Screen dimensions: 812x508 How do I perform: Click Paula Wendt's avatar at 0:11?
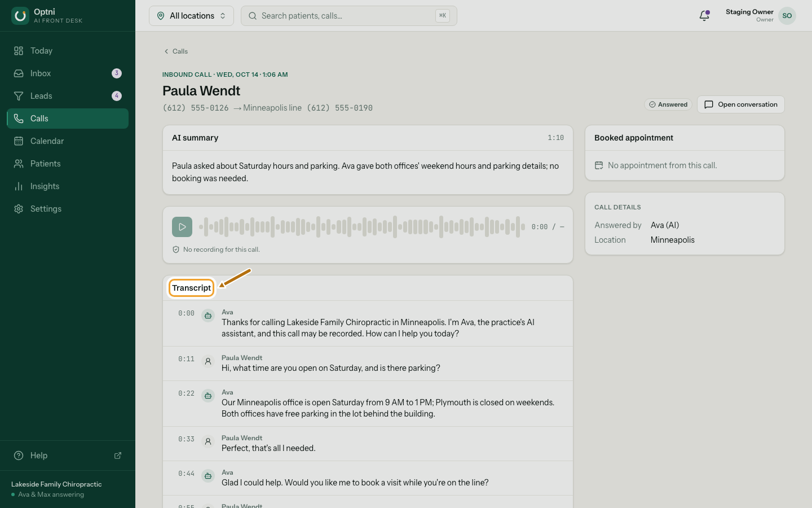[x=208, y=361]
